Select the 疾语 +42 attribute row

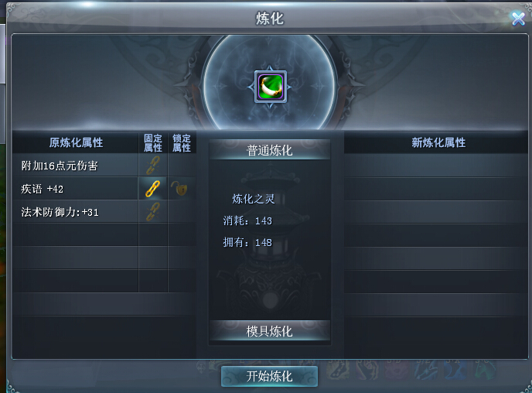tap(75, 188)
